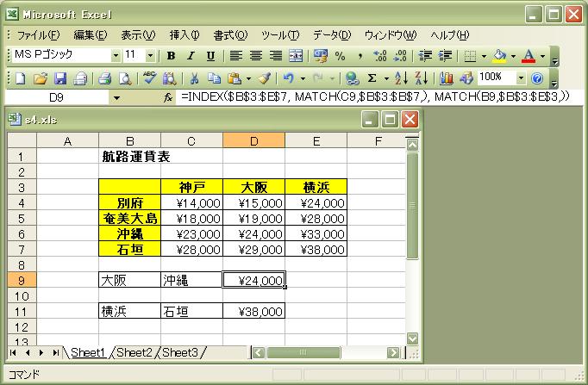
Task: Select row 9 header
Action: click(22, 280)
